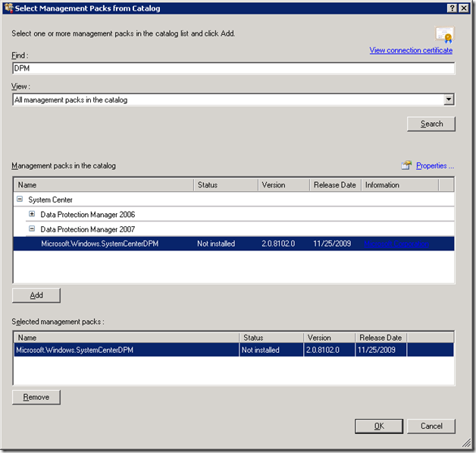This screenshot has height=453, width=476.
Task: Click in the Find text field
Action: click(x=233, y=68)
